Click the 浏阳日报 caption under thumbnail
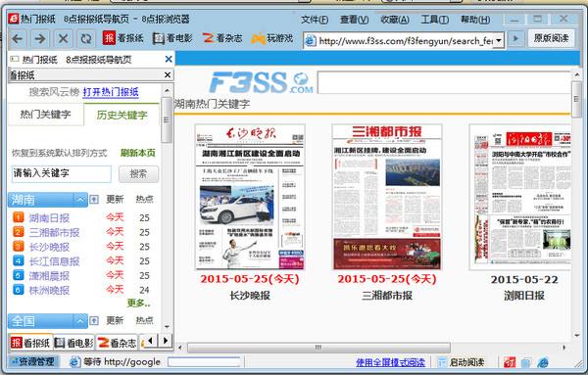This screenshot has height=375, width=588. tap(524, 296)
